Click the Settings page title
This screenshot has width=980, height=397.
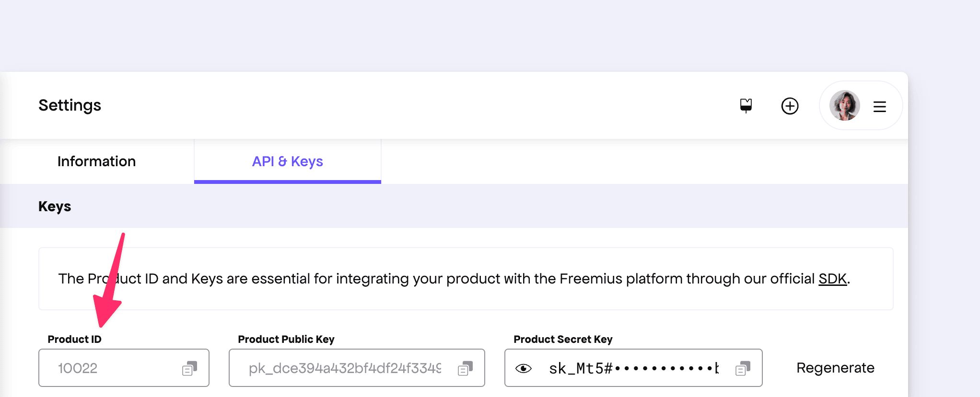point(70,105)
